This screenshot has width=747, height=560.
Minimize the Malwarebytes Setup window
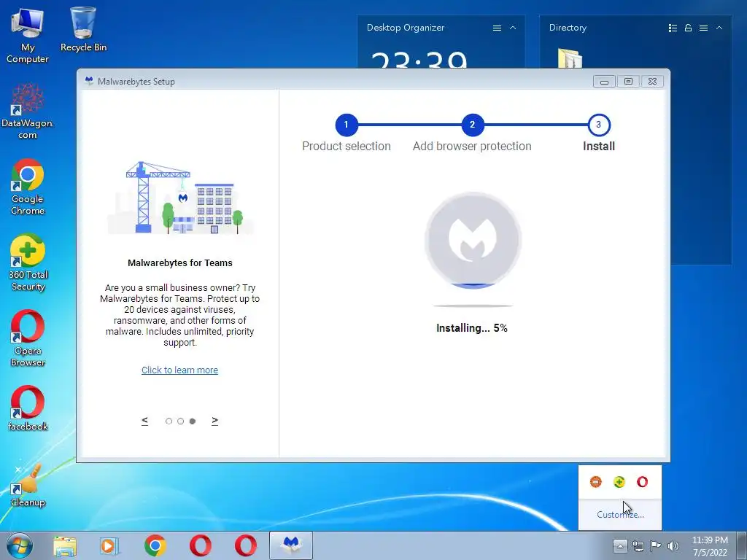click(x=604, y=82)
